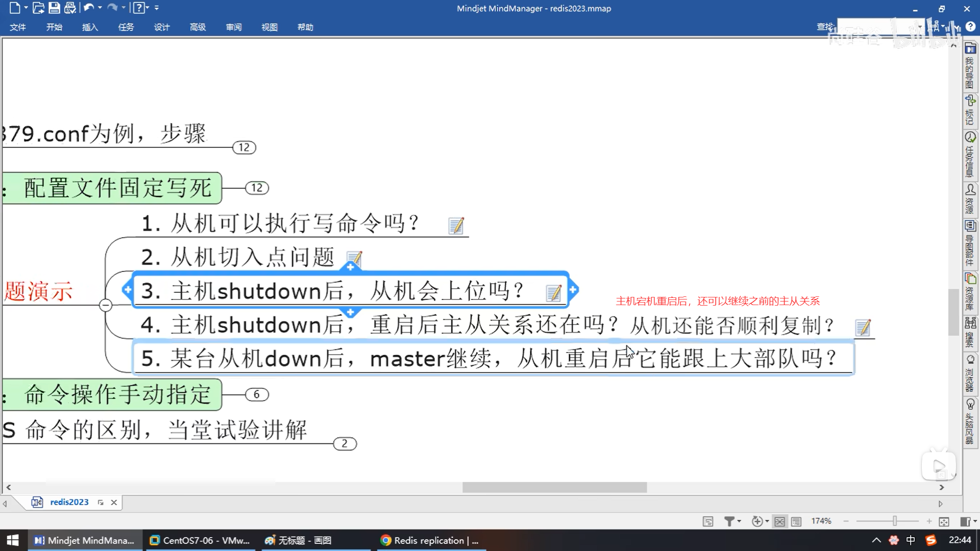Open the filter dropdown arrow in status bar
This screenshot has height=551, width=980.
[x=739, y=521]
